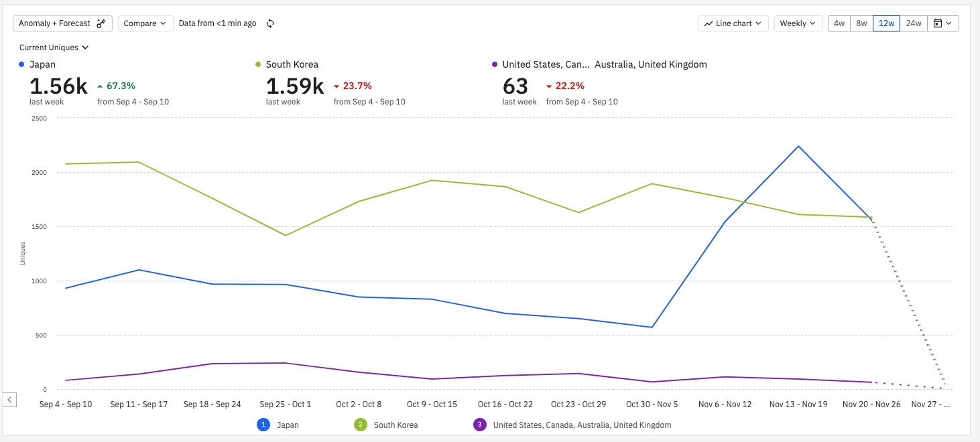Expand the Current Uniques dropdown
Screen dimensions: 980x442
(x=54, y=48)
